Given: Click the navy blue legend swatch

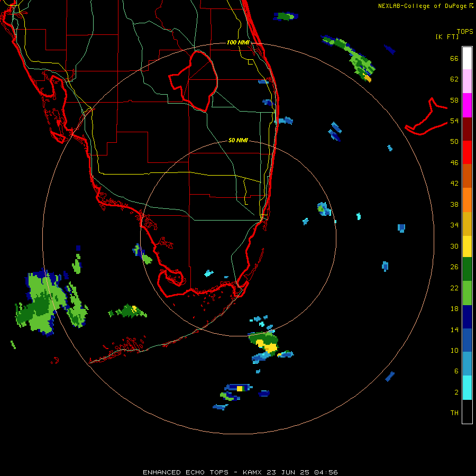Looking at the screenshot, I should pyautogui.click(x=467, y=317).
